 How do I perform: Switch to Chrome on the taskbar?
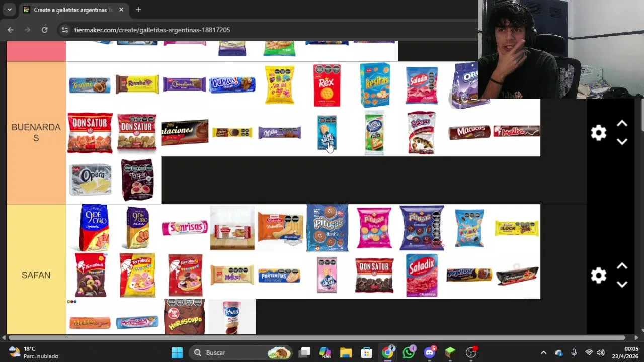pos(387,352)
